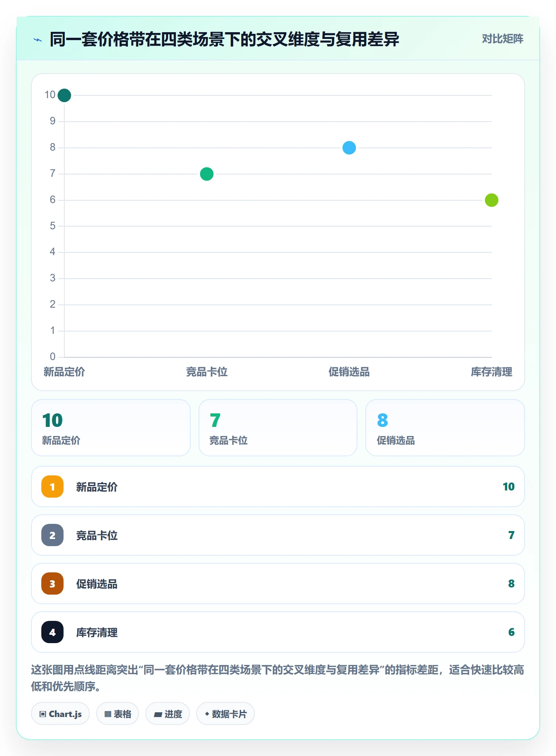Image resolution: width=556 pixels, height=756 pixels.
Task: Click the gray rank 2 badge
Action: click(x=52, y=535)
